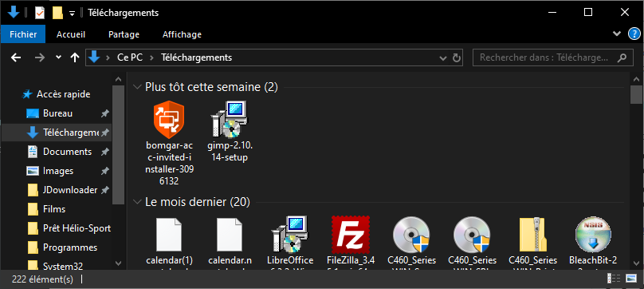Select the gimp-2.10.14-setup installer icon
This screenshot has width=644, height=289.
point(230,120)
